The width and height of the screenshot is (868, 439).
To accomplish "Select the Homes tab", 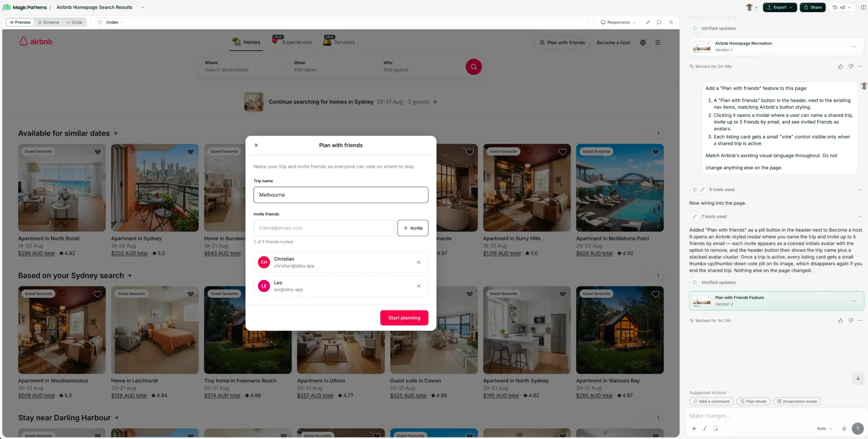I will click(x=246, y=42).
